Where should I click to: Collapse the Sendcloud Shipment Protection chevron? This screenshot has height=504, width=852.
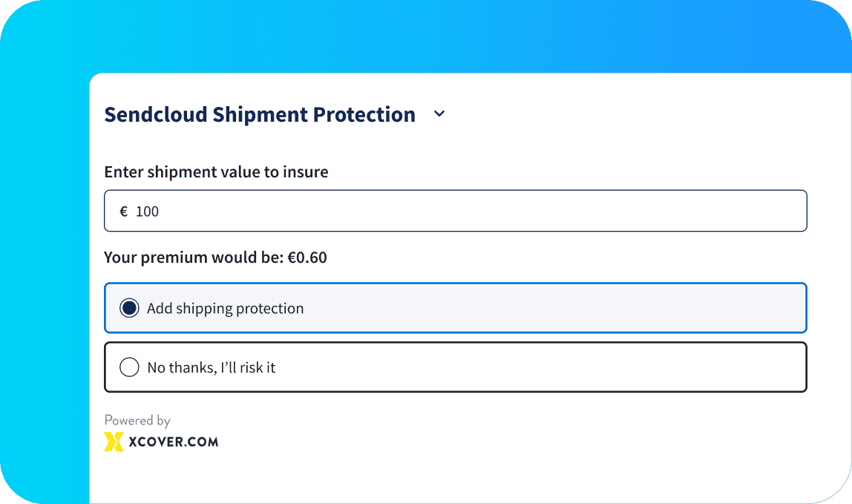point(439,114)
